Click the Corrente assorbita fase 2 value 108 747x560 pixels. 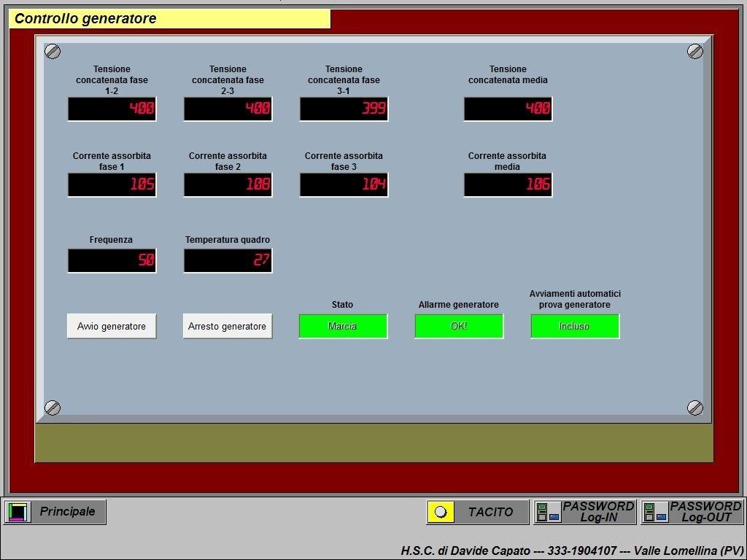point(228,184)
